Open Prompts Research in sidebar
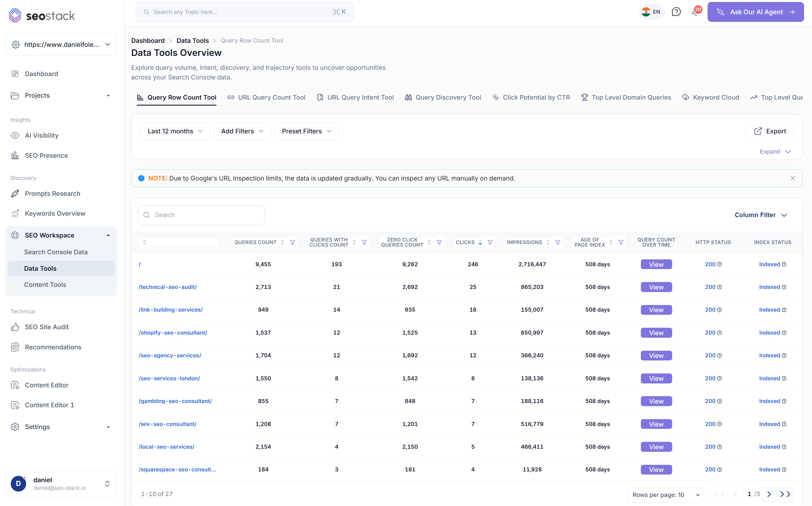 coord(52,194)
